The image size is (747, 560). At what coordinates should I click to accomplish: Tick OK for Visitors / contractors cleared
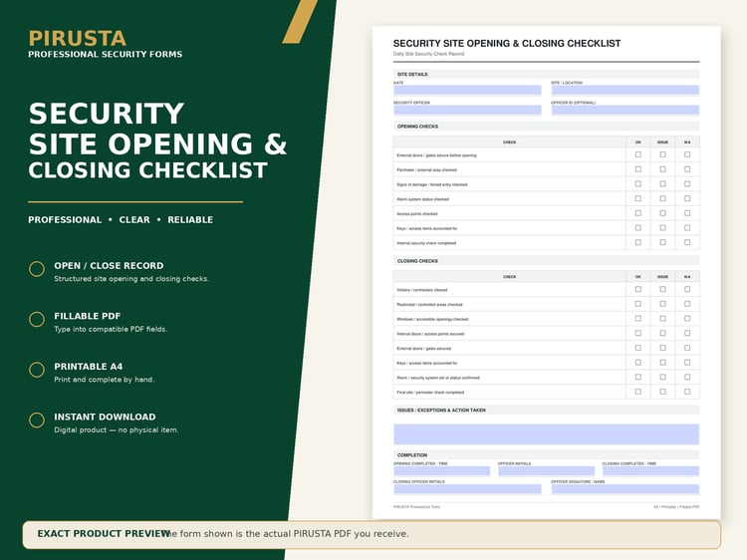[x=637, y=289]
